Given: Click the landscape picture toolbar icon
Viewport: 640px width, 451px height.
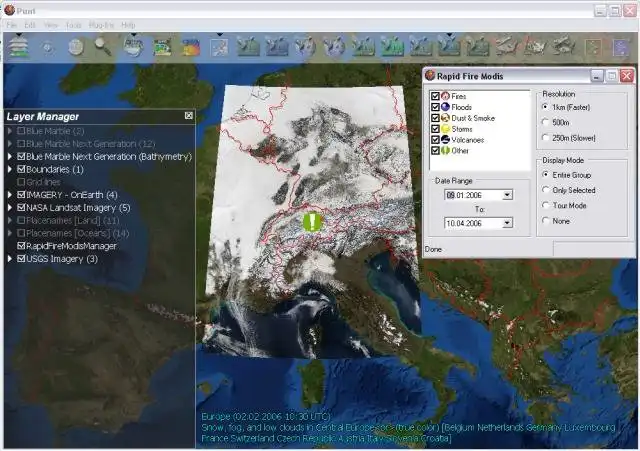Looking at the screenshot, I should coord(162,47).
